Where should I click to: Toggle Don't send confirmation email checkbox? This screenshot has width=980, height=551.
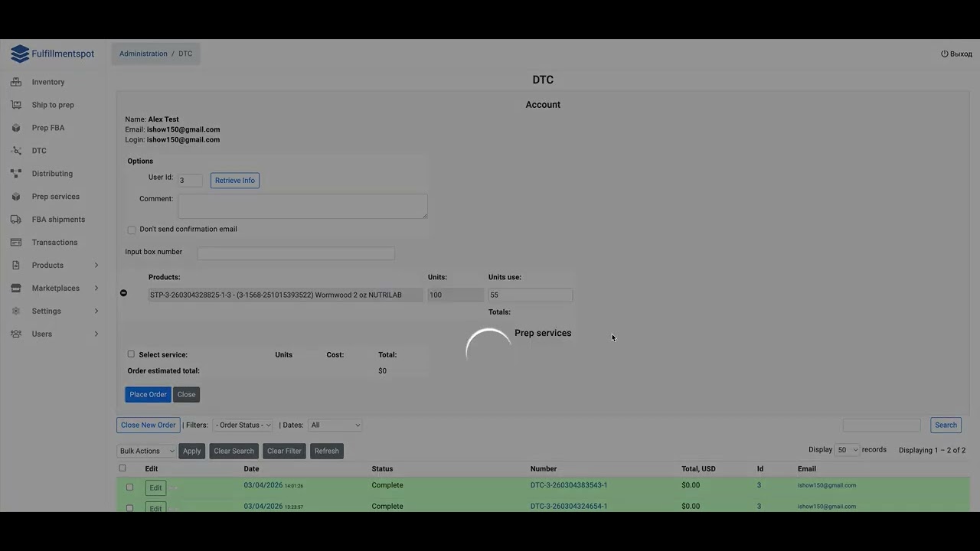pos(132,230)
